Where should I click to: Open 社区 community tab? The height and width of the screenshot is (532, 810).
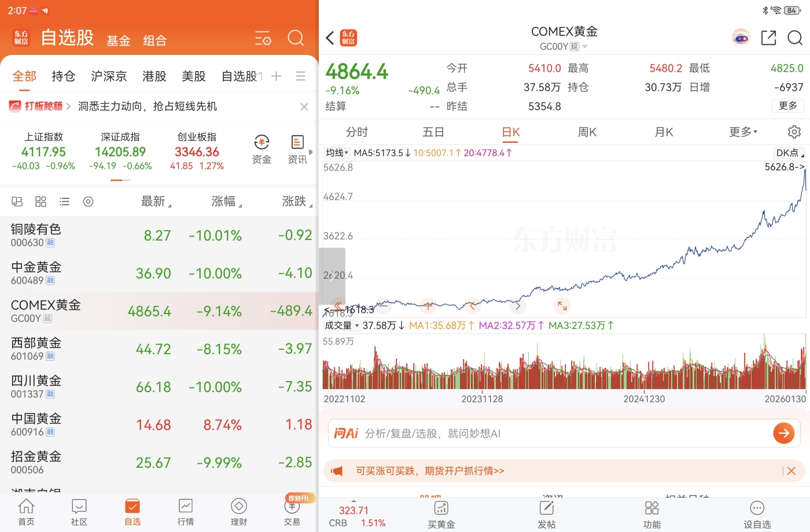click(79, 512)
